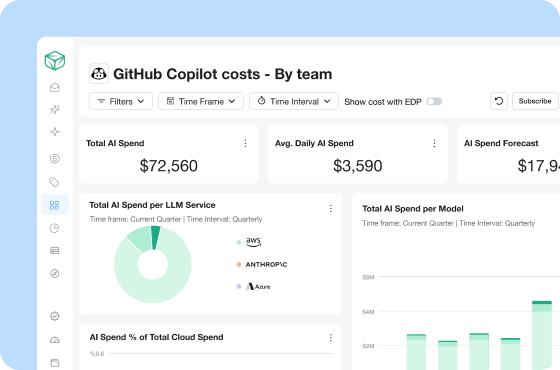Open the three-dot menu on Total AI Spend per LLM Service
The image size is (560, 370).
click(x=331, y=209)
